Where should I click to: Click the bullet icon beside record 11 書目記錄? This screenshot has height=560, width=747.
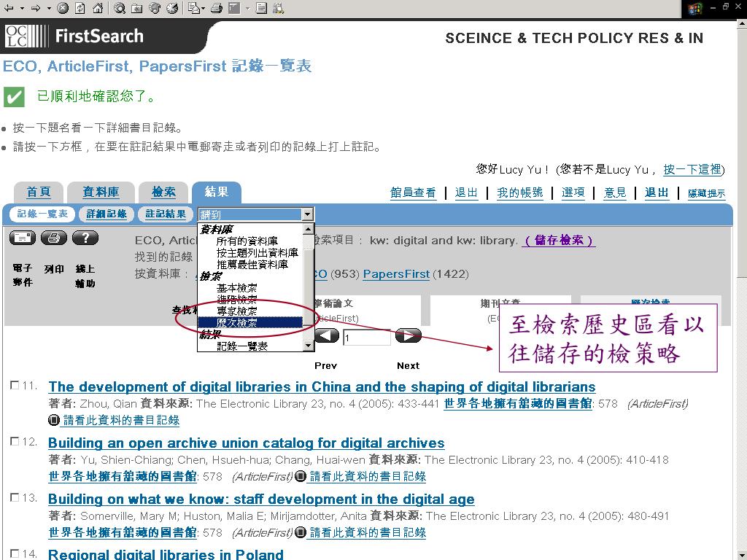click(54, 420)
